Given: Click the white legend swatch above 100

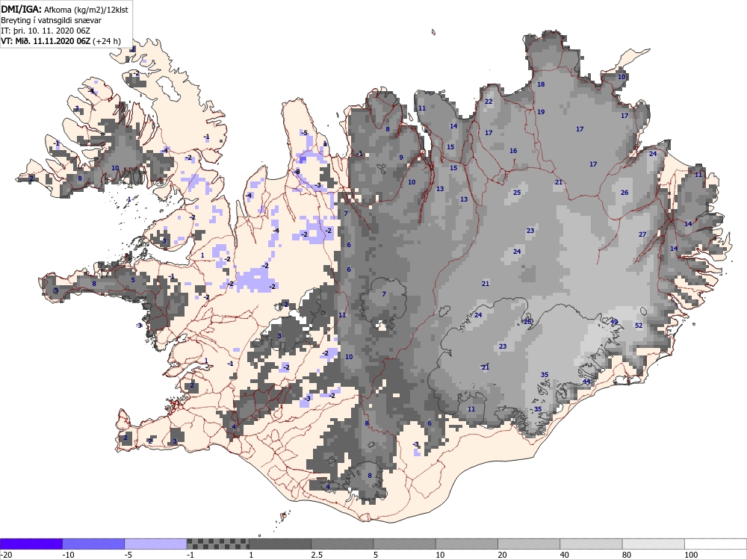Looking at the screenshot, I should [716, 544].
